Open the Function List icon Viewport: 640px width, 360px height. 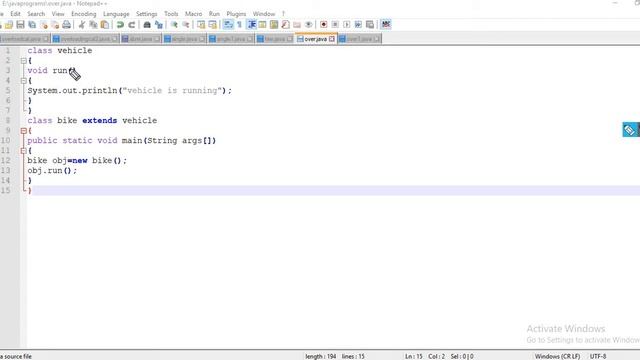285,25
